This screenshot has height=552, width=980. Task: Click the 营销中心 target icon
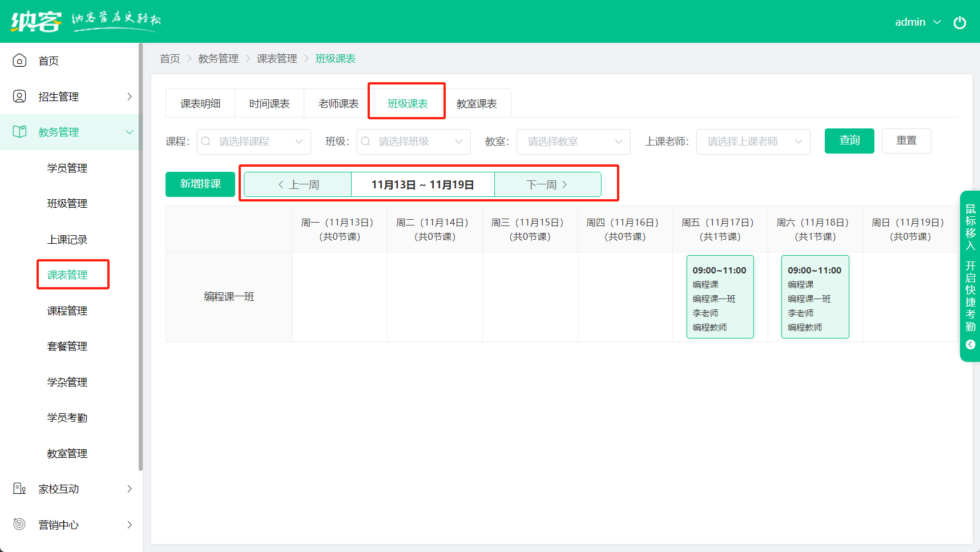[19, 524]
